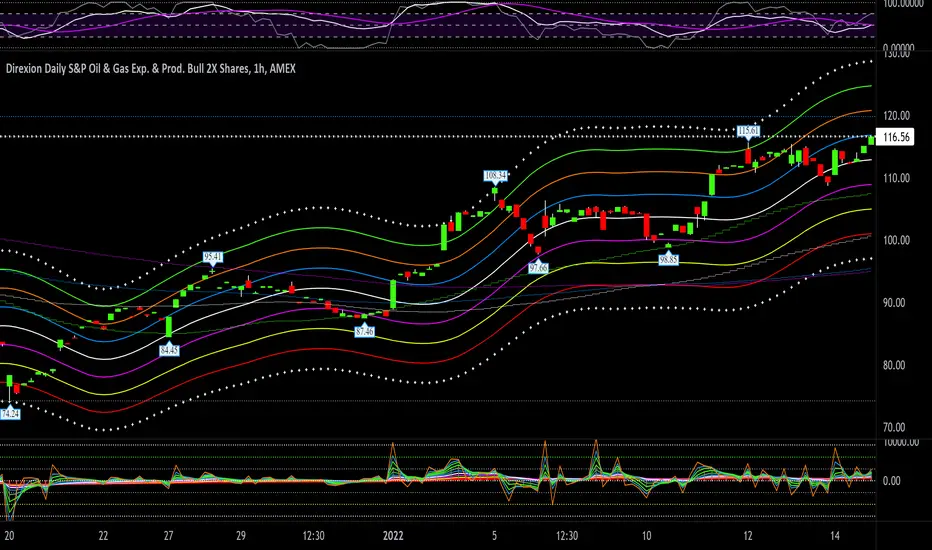
Task: Click the 12:30 time label after date 29
Action: coord(313,536)
